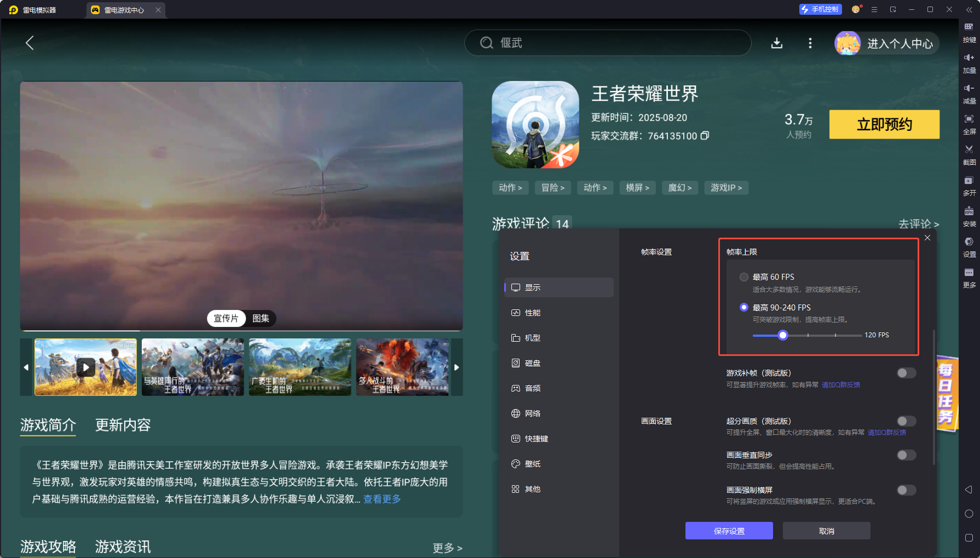The image size is (980, 558).
Task: Expand description with 查看更多
Action: click(x=382, y=499)
